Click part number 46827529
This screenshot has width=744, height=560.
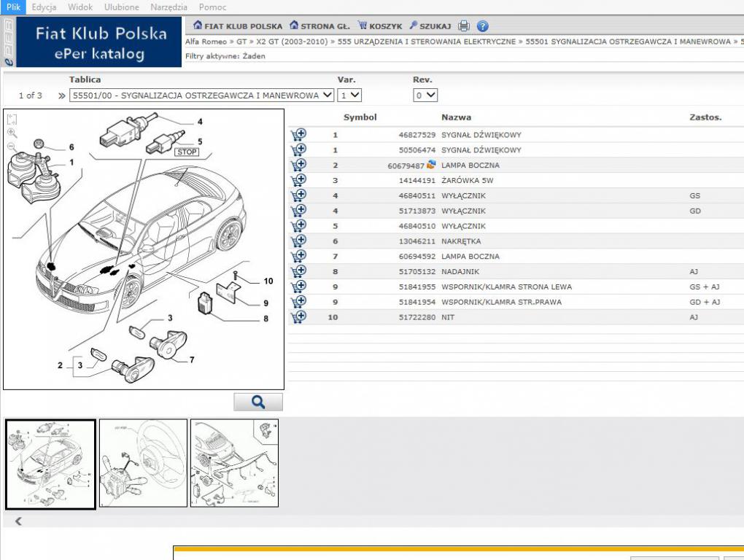(x=417, y=135)
